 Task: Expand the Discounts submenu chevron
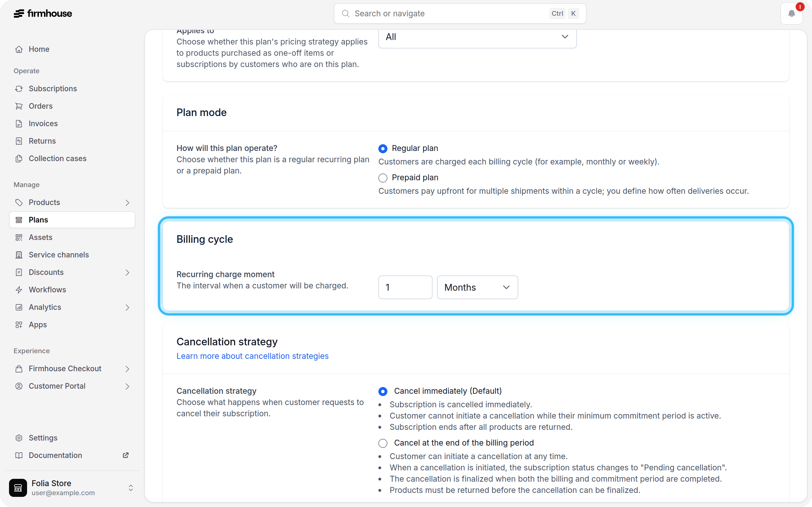pos(127,272)
